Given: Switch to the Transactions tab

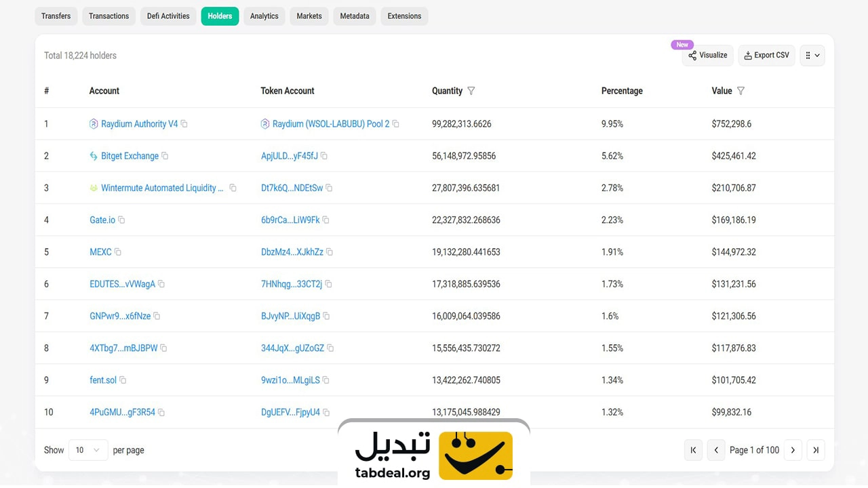Looking at the screenshot, I should point(108,16).
